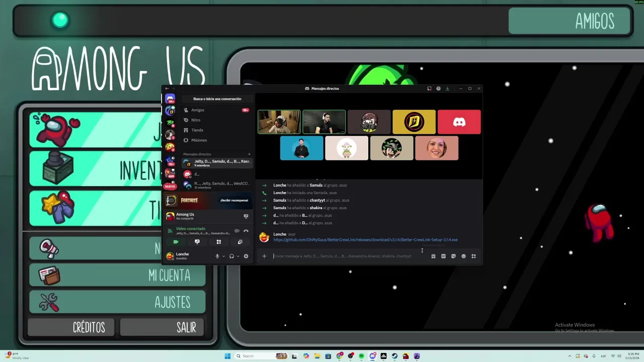Select the smiling woman avatar tile
The image size is (644, 362).
click(x=437, y=148)
